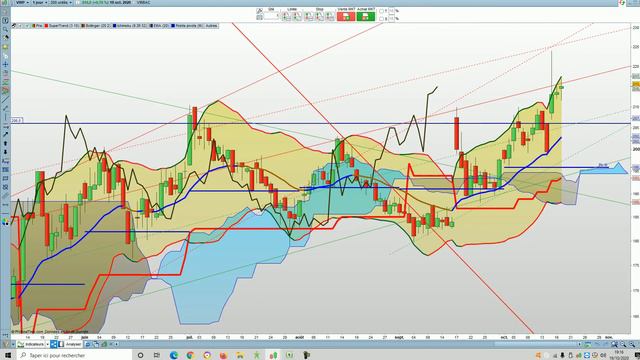Click the first Limite order icon
The image size is (640, 360).
coord(286,16)
